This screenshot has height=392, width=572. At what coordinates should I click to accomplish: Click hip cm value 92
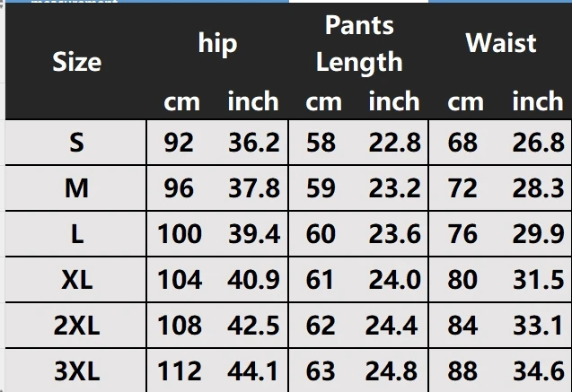(179, 143)
